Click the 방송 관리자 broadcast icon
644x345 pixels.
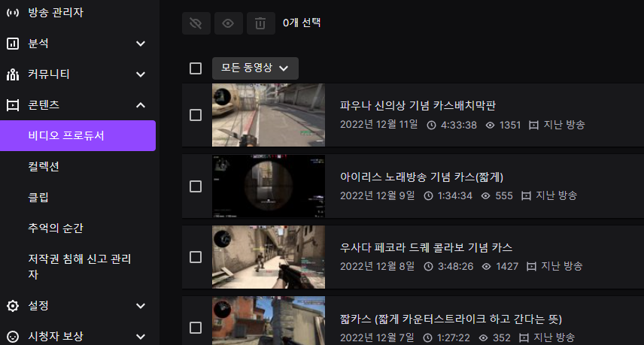pyautogui.click(x=13, y=13)
